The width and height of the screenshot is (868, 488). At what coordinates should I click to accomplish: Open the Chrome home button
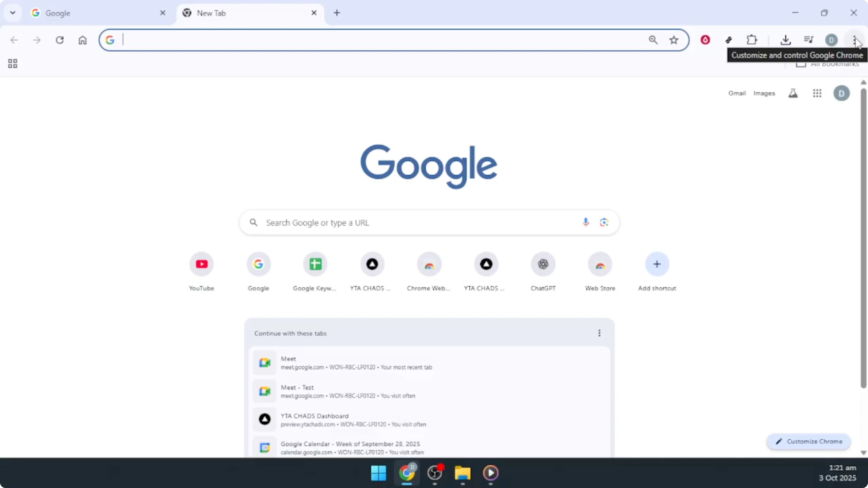[83, 40]
